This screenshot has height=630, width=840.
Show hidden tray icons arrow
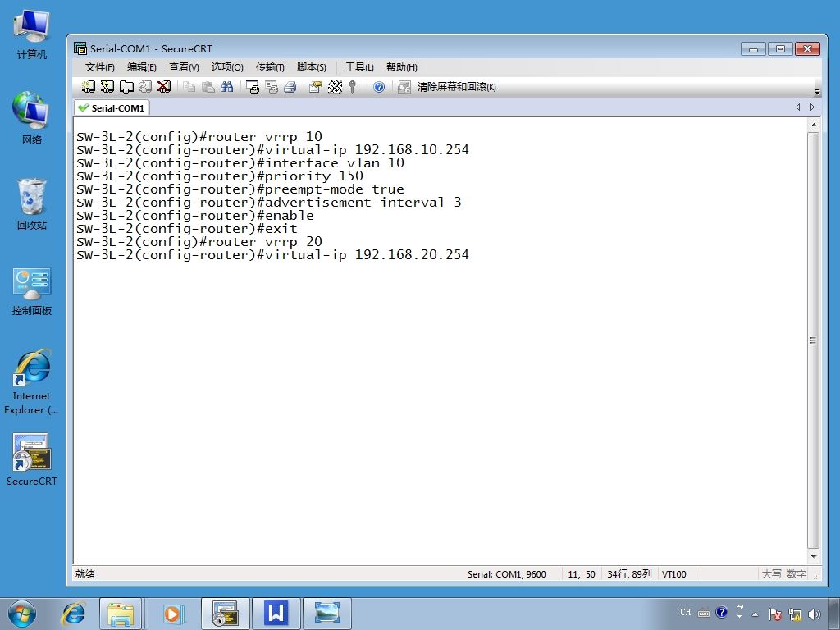click(x=756, y=614)
